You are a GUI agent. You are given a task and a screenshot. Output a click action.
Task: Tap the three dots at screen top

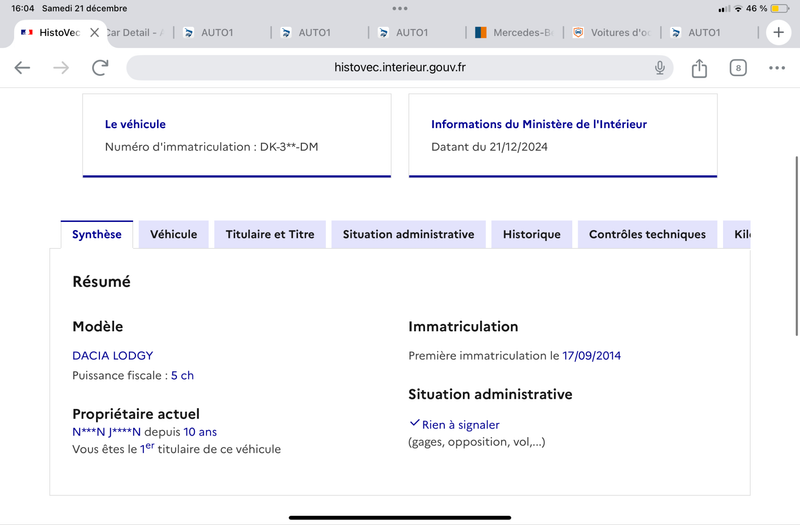(x=400, y=8)
